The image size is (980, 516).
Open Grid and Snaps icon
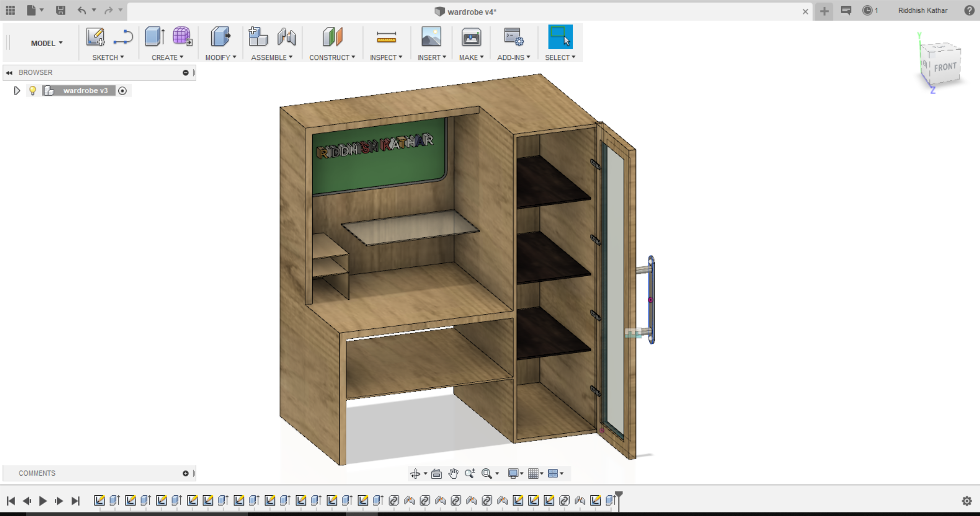pos(533,474)
